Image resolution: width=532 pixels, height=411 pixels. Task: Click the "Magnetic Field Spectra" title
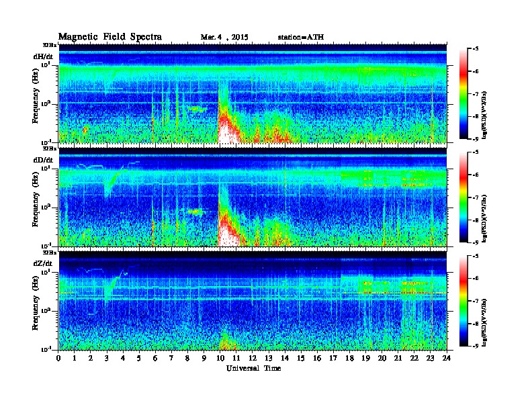(x=110, y=37)
